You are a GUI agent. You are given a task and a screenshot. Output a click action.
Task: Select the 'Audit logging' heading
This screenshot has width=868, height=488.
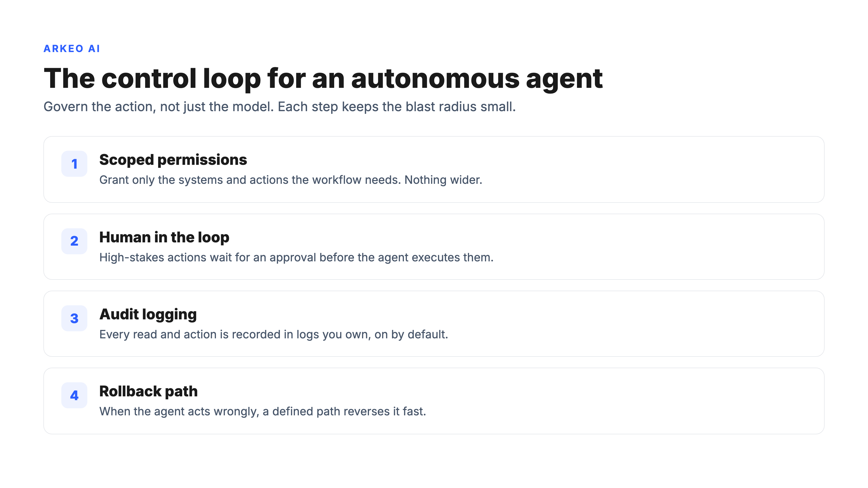(148, 315)
